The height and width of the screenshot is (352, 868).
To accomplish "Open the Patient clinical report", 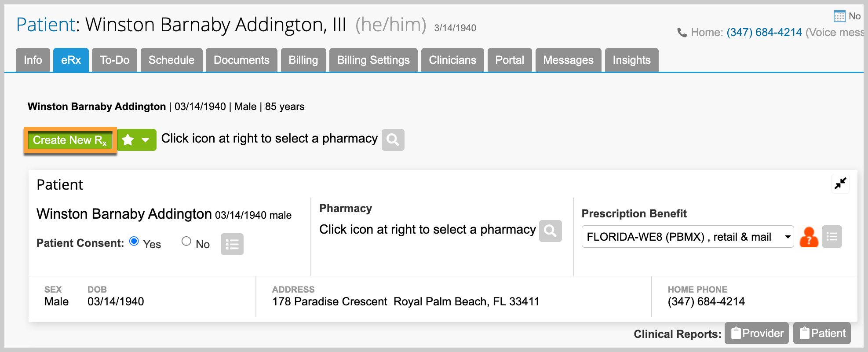I will [822, 333].
